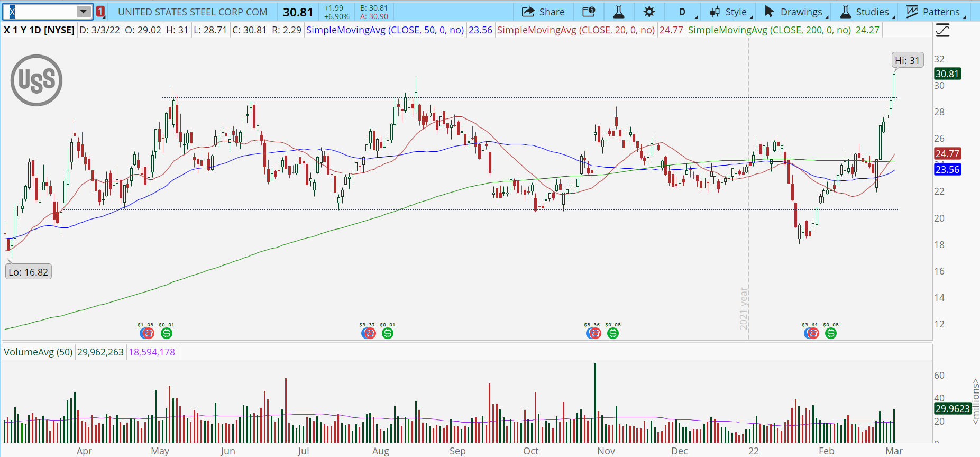Expand the D timeframe dropdown
This screenshot has height=457, width=980.
coord(685,12)
